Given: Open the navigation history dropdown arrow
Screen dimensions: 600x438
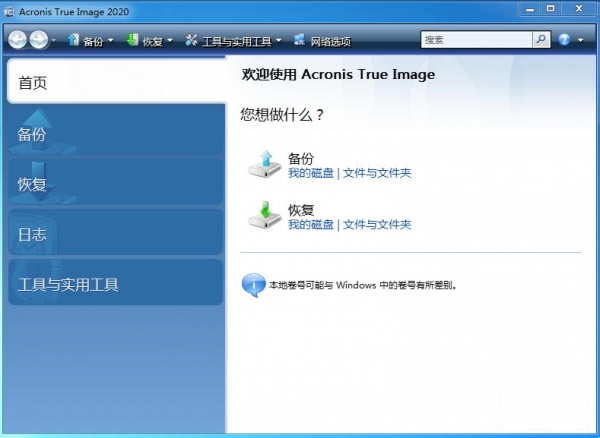Looking at the screenshot, I should [x=53, y=40].
